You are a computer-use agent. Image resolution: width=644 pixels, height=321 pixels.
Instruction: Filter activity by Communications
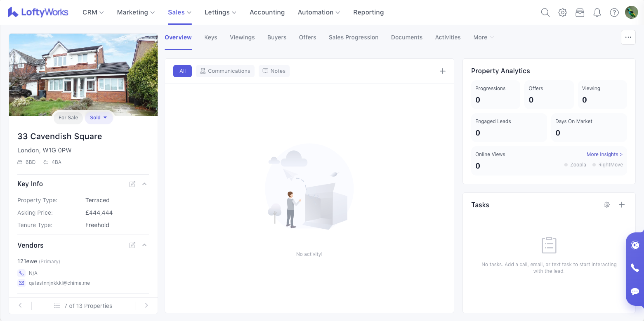pos(225,71)
